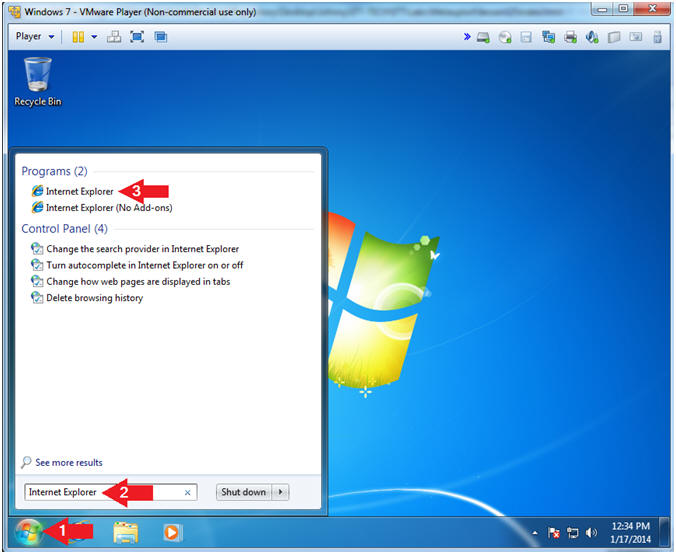Maximize the VMware Player window
This screenshot has width=676, height=554.
click(x=623, y=9)
